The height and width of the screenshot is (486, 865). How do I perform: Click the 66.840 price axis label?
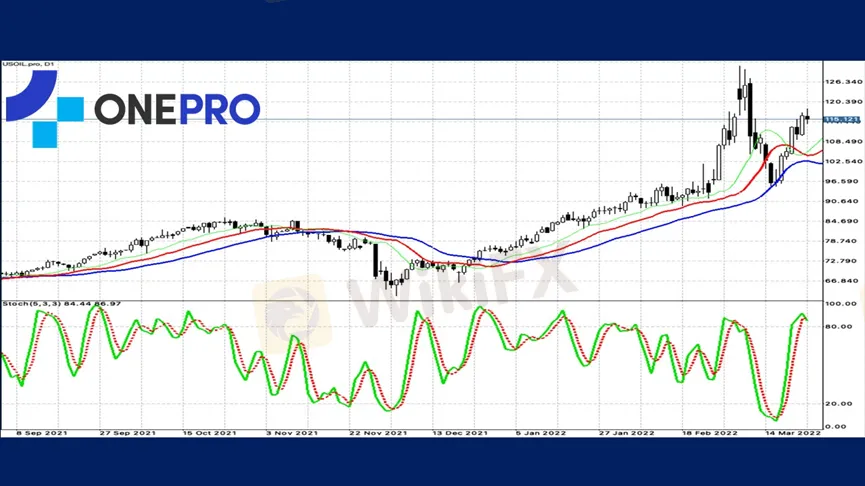tap(843, 281)
